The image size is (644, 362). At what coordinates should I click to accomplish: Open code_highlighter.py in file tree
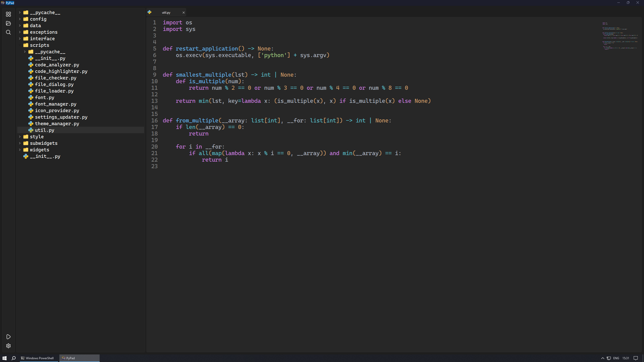pos(61,71)
